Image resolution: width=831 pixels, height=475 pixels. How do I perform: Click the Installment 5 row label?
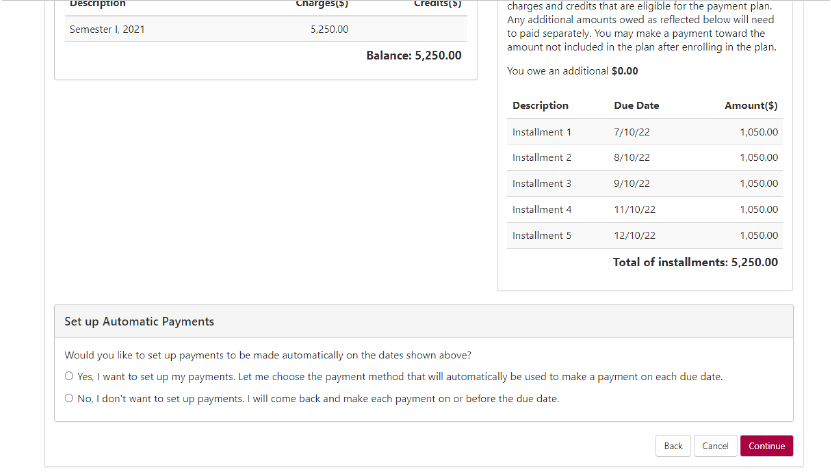[x=541, y=236]
